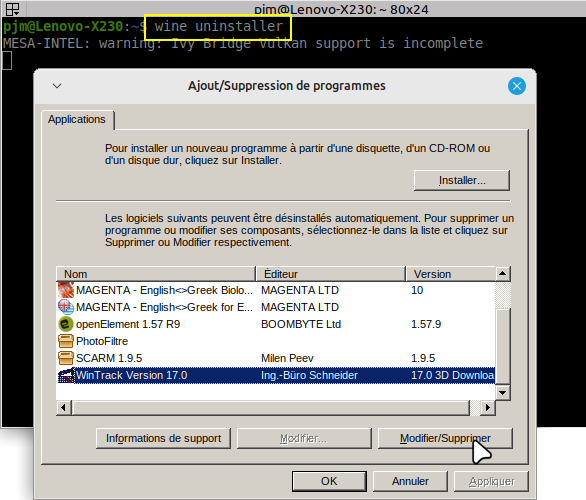Click the MAGENTA English<>Greek for E... flag icon

point(66,307)
